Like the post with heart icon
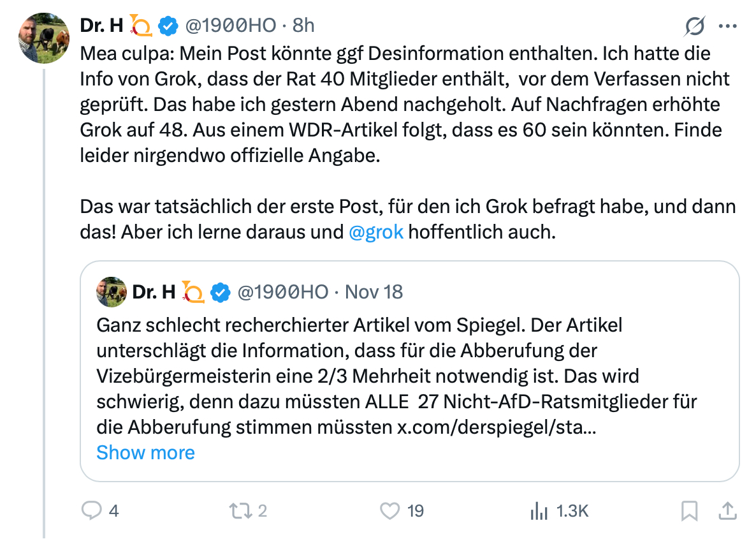This screenshot has width=756, height=546. pyautogui.click(x=389, y=510)
